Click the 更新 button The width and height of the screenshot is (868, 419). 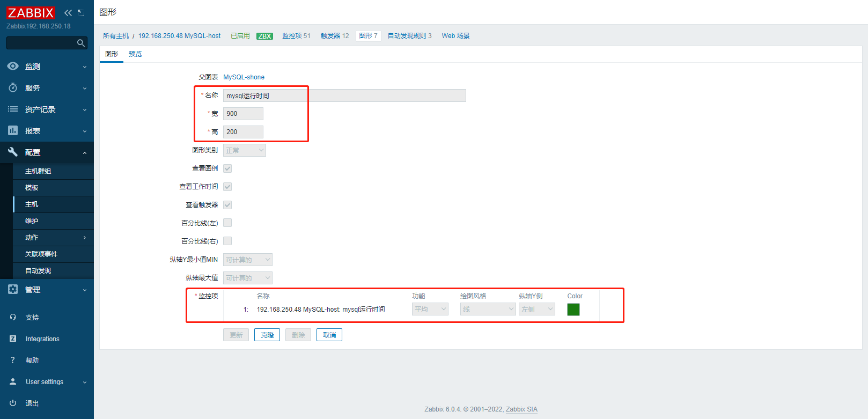pyautogui.click(x=236, y=335)
